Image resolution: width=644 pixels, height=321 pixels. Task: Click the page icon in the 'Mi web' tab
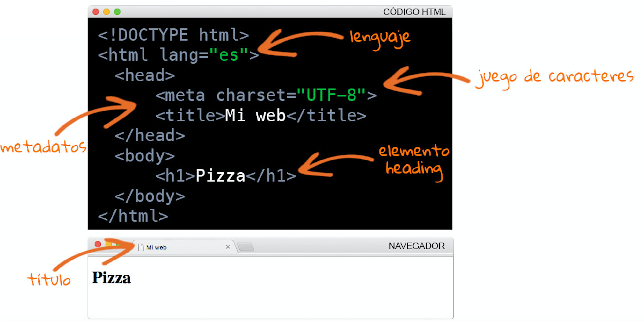[141, 247]
